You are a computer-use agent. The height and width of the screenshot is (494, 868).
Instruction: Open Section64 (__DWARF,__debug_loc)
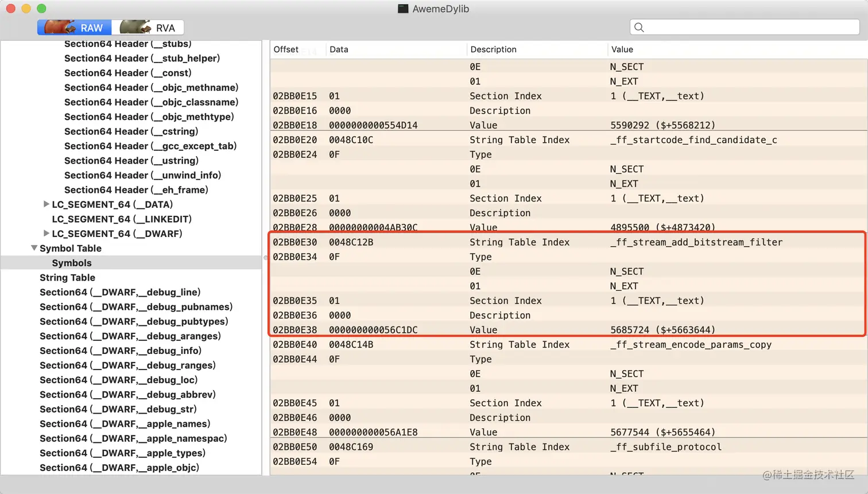118,380
